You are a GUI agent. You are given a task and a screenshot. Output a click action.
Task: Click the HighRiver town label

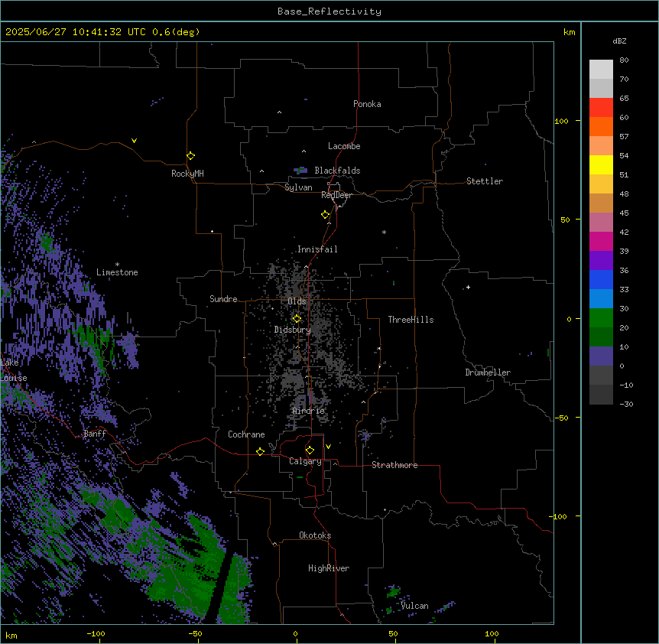point(329,568)
